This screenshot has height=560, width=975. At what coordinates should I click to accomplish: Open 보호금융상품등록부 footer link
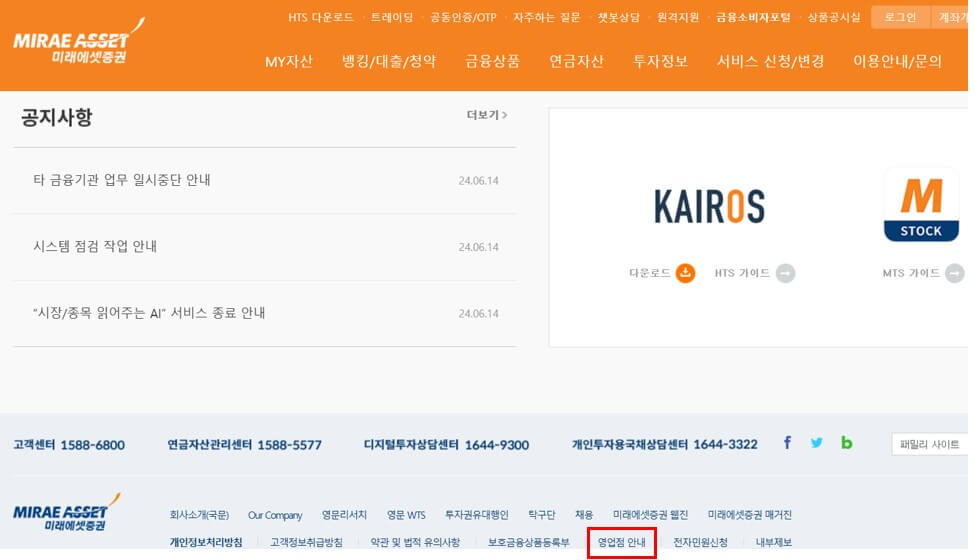(529, 543)
